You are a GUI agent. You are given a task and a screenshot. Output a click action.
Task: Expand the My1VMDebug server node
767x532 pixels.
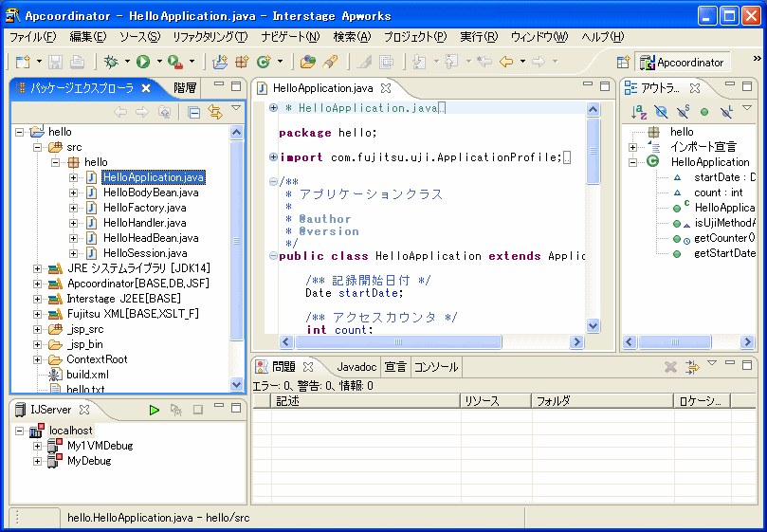coord(37,446)
